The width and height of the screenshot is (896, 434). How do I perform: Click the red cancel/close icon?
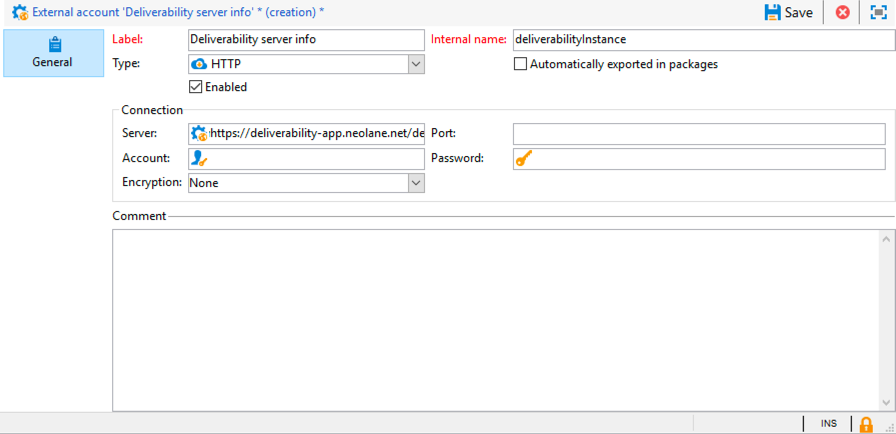click(842, 13)
